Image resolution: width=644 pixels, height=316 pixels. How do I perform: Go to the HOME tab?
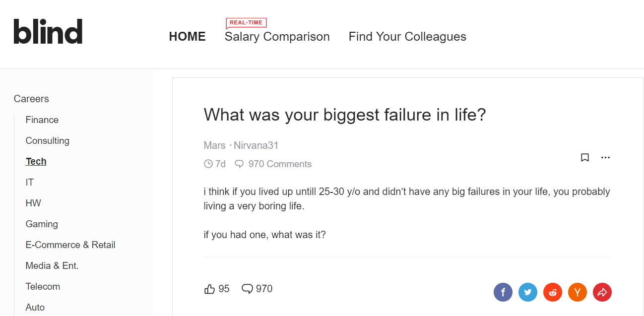187,37
